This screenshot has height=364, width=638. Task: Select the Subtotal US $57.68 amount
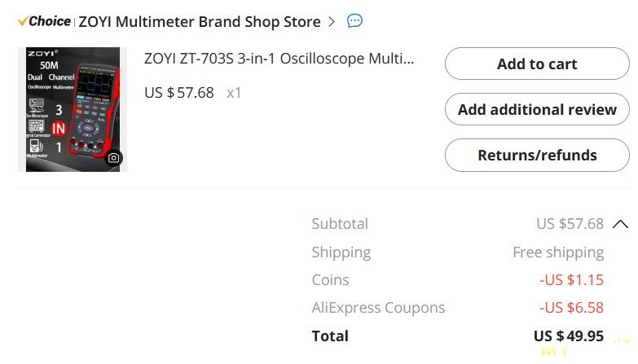pyautogui.click(x=570, y=224)
